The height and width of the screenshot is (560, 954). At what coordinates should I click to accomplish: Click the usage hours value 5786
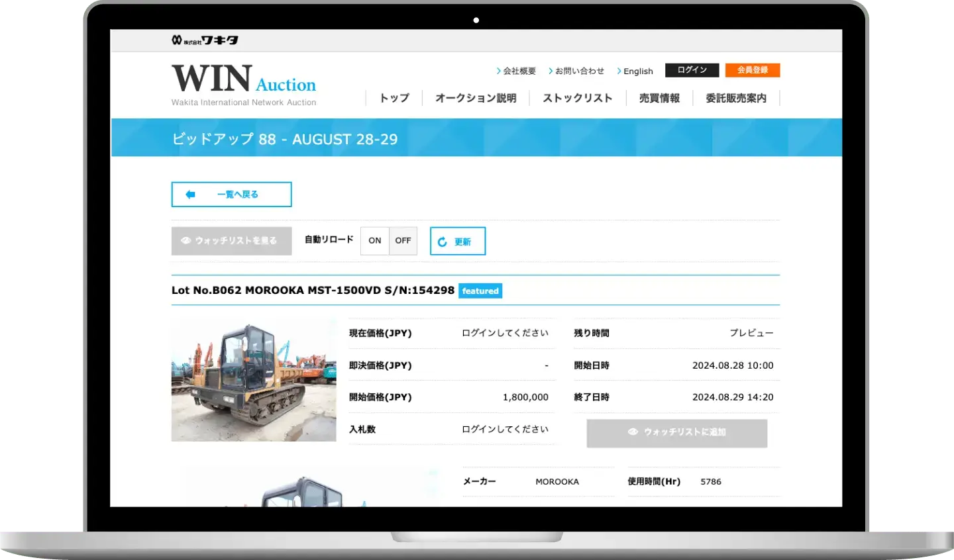[711, 482]
